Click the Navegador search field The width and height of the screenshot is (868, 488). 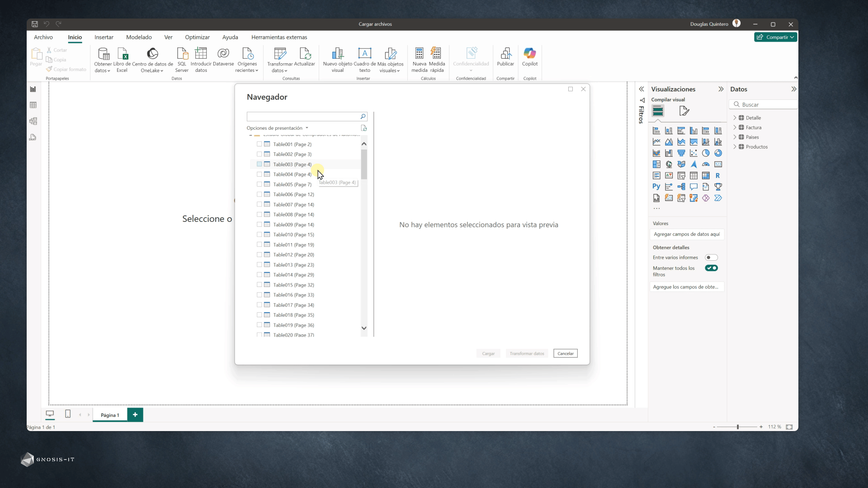tap(307, 117)
